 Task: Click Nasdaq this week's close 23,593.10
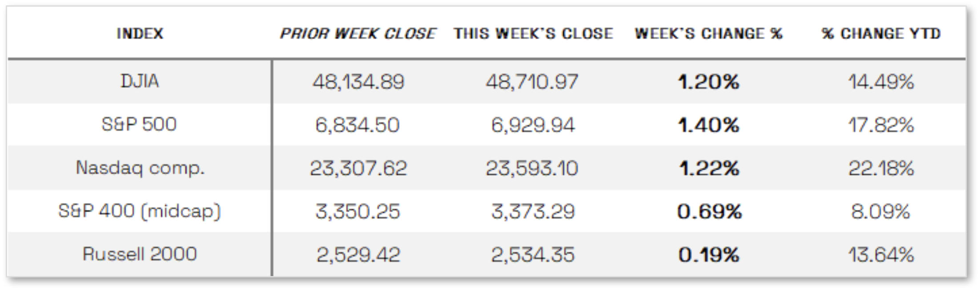532,169
